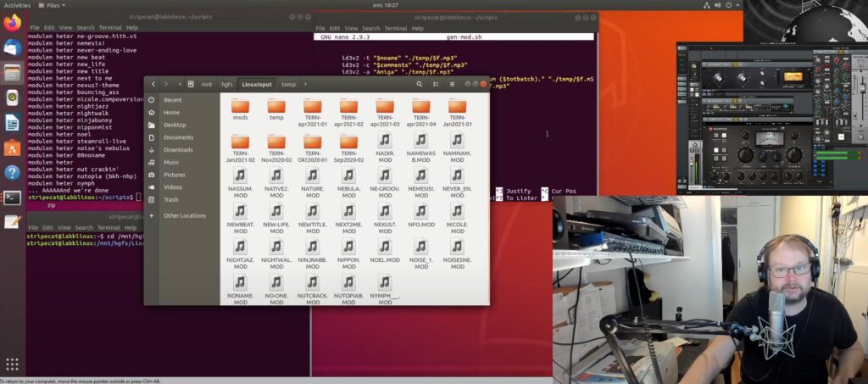The image size is (868, 384).
Task: Select the TERN-apr2021-01 folder
Action: click(313, 113)
